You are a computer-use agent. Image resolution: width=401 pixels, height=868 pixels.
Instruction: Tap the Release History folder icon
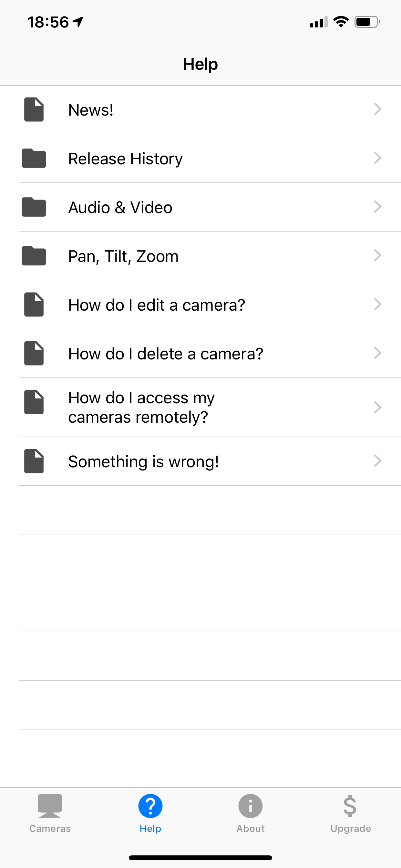pos(34,158)
